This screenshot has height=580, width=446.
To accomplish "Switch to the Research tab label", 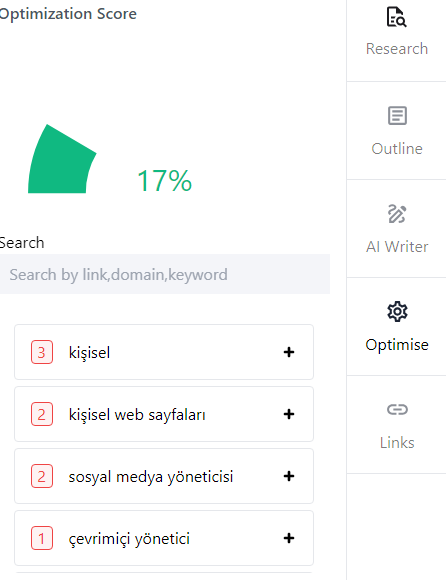I will click(397, 49).
